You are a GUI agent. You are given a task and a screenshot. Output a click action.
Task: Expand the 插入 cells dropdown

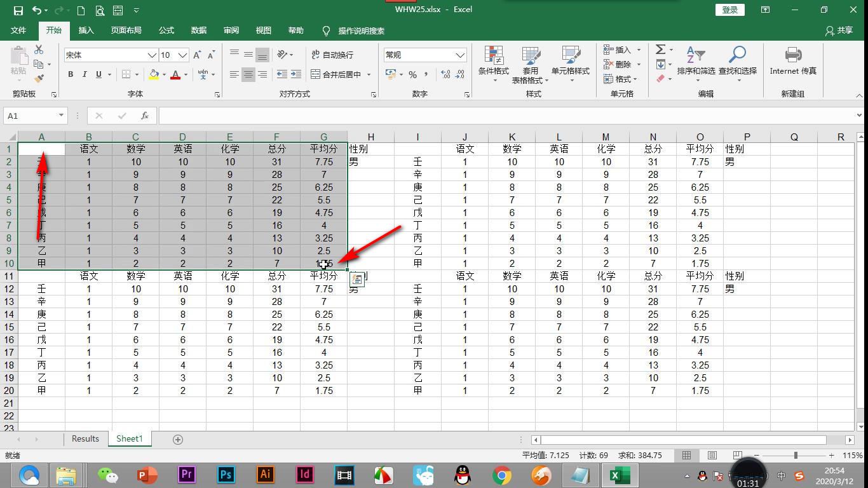639,50
